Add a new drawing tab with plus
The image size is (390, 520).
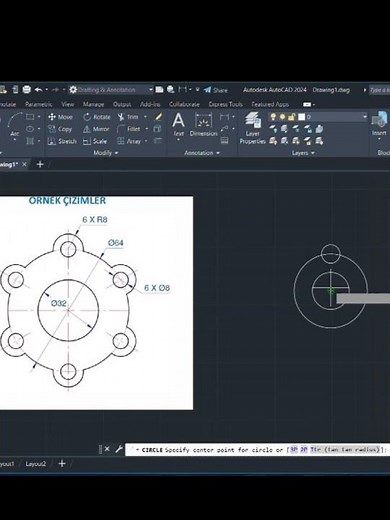tap(40, 164)
